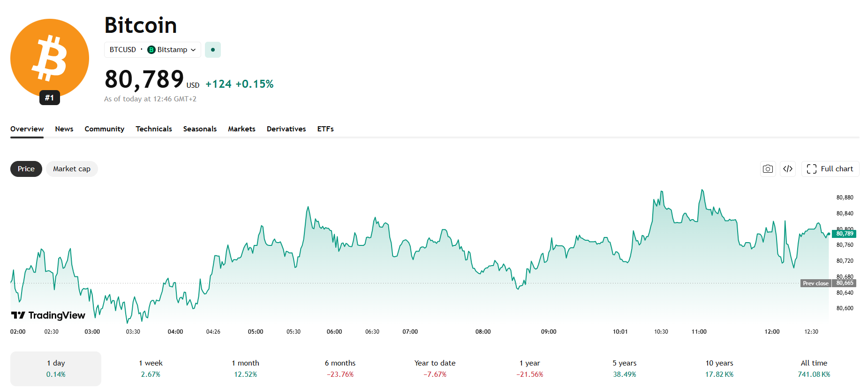Click the Prev close label
This screenshot has width=868, height=389.
(x=815, y=283)
